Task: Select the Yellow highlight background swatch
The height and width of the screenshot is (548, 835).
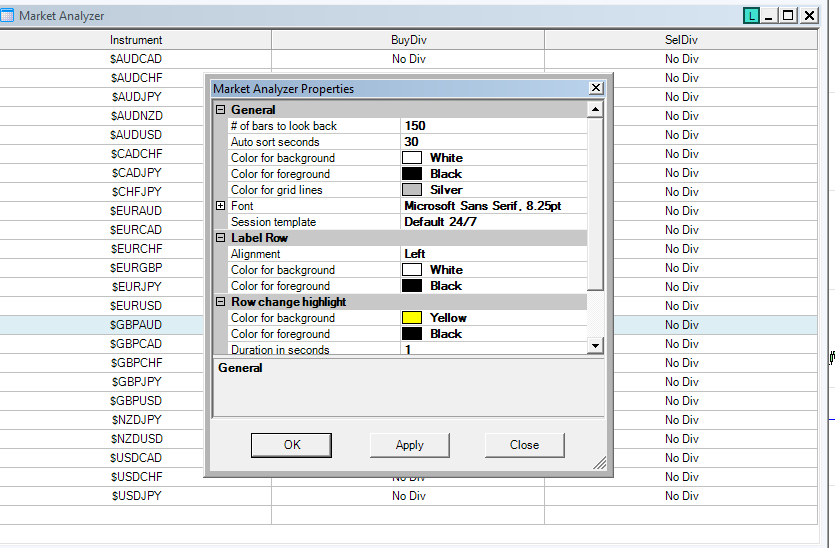Action: pyautogui.click(x=412, y=318)
